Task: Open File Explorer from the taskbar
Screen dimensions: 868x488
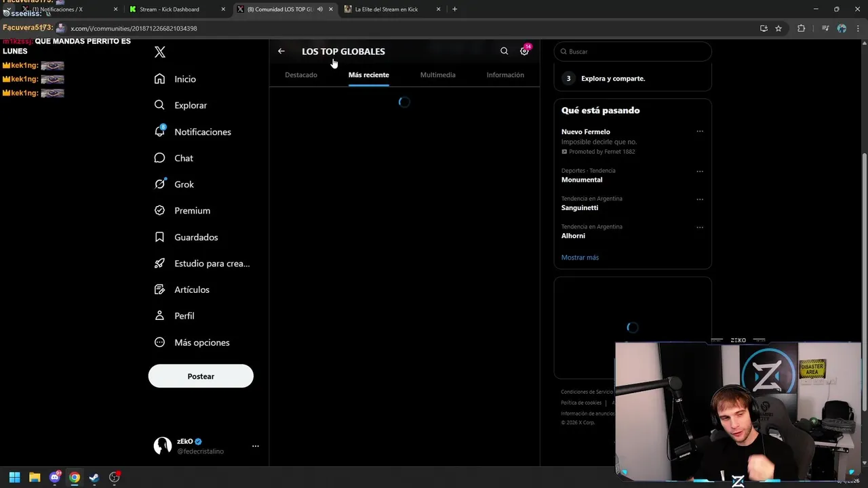Action: coord(35,477)
